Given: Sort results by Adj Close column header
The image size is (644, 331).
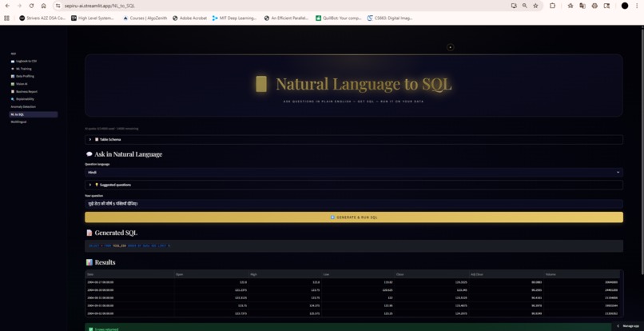Looking at the screenshot, I should coord(506,274).
